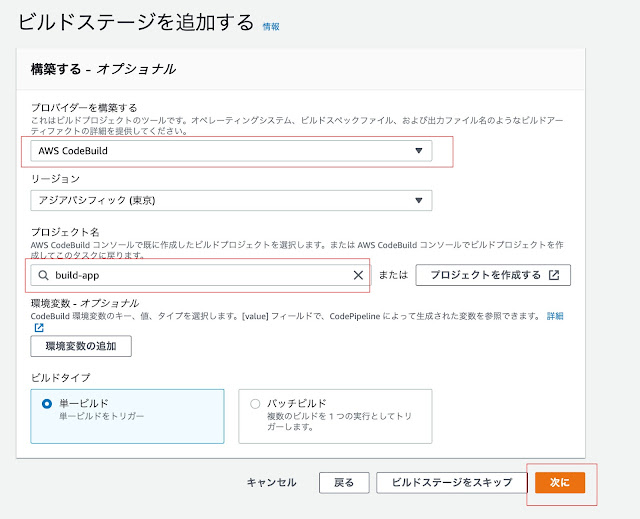Clear the build-app project name with X icon
Screen dimensions: 640x519
tap(358, 275)
